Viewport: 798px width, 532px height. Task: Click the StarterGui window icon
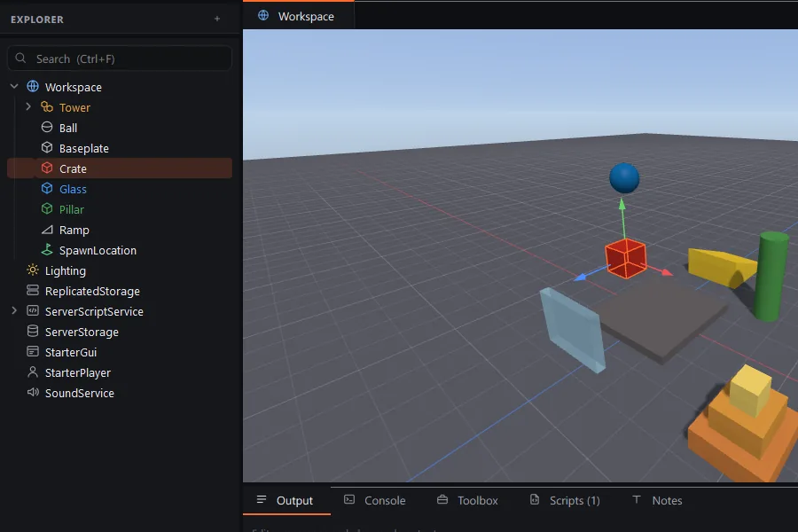33,352
